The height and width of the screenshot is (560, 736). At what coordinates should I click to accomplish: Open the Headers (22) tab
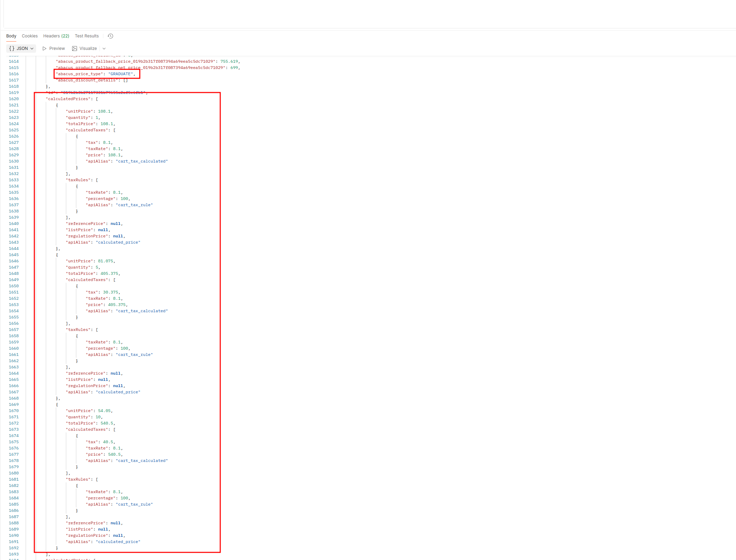pyautogui.click(x=56, y=36)
